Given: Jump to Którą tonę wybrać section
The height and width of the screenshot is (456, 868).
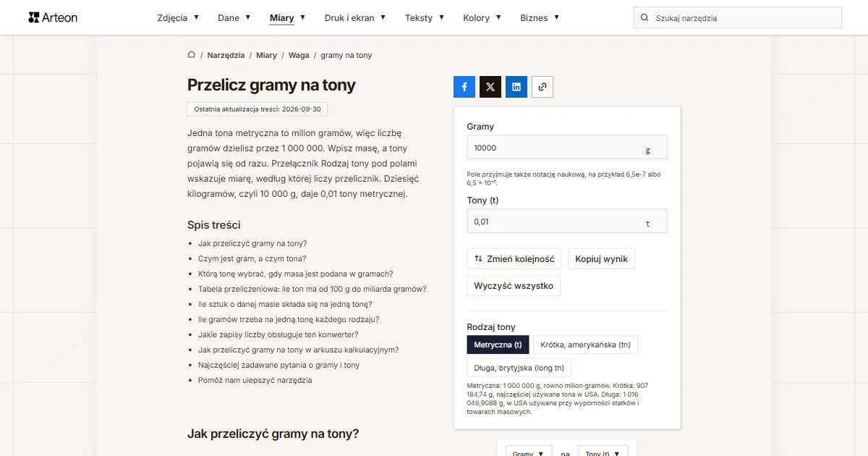Looking at the screenshot, I should point(296,274).
